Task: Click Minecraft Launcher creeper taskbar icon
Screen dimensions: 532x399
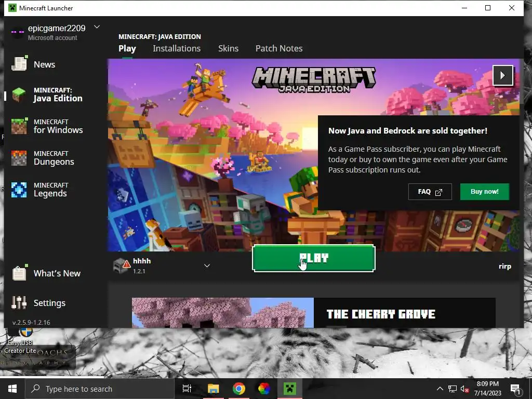Action: 290,389
